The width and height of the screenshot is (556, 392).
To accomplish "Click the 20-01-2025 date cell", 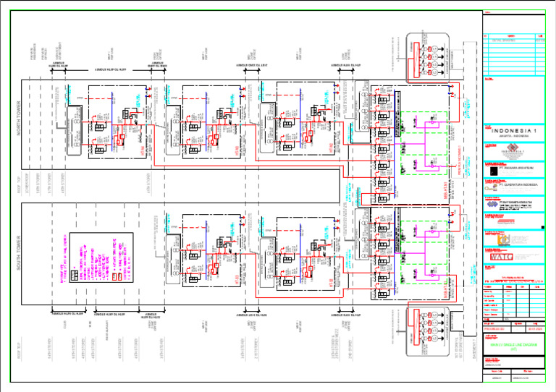I will [x=536, y=329].
